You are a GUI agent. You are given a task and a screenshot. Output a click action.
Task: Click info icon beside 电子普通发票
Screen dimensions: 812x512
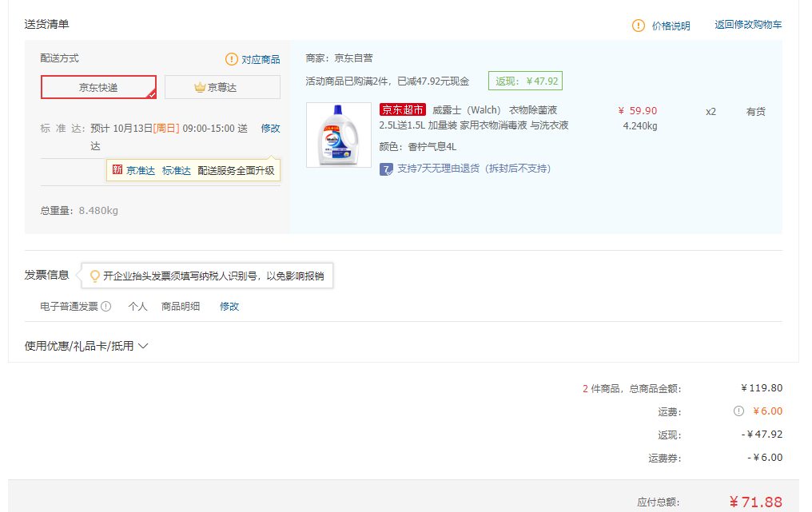105,307
